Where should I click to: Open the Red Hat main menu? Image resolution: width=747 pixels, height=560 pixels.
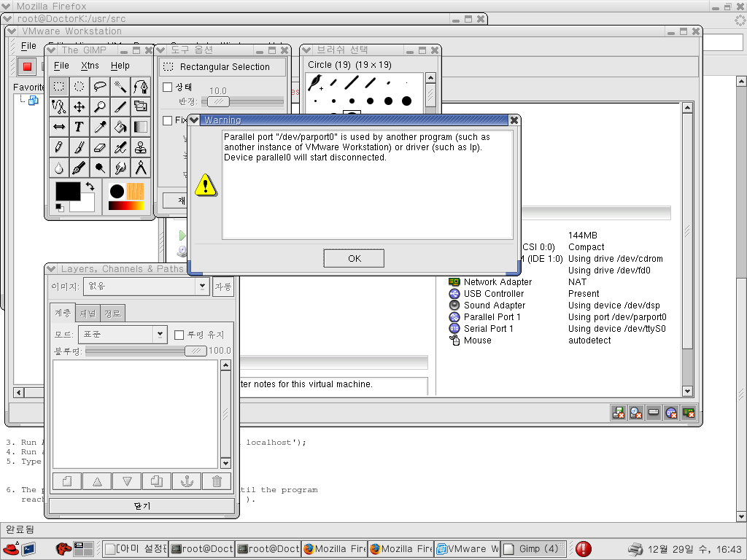point(10,549)
